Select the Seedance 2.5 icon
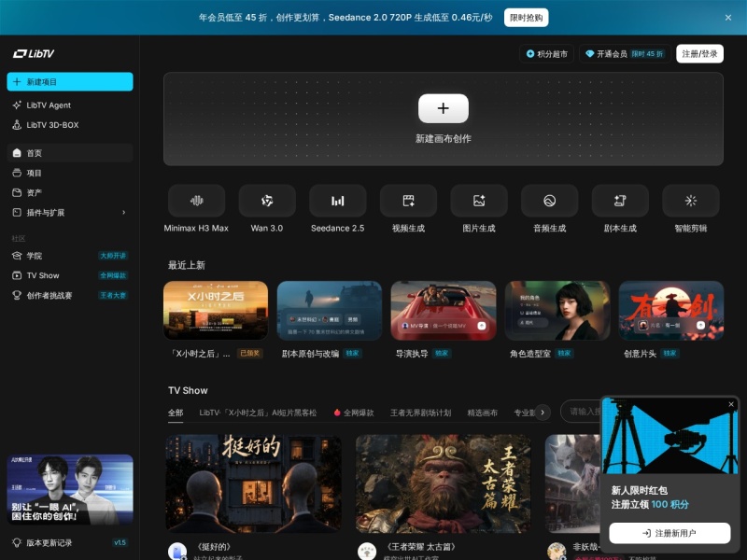 coord(337,201)
